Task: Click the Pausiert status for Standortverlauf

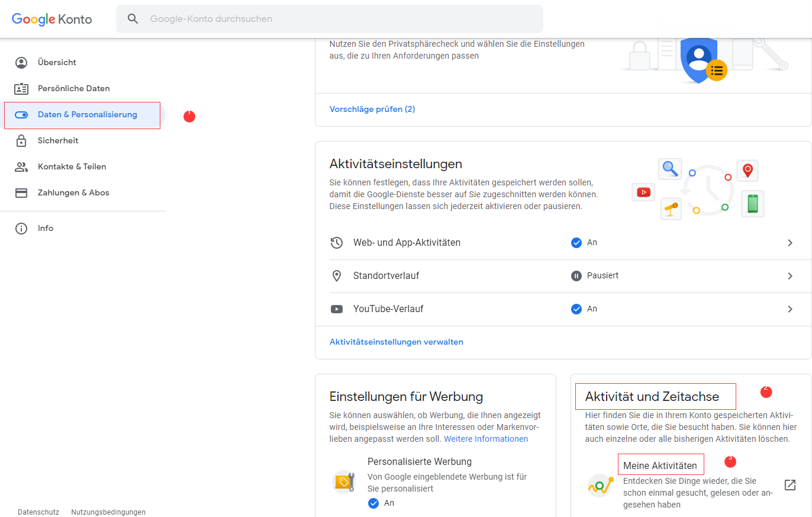Action: [595, 276]
